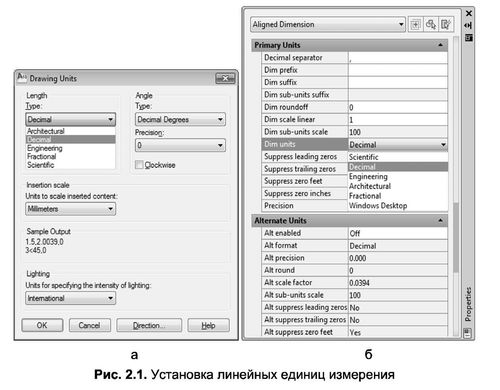
Task: Click the Cancel button in Drawing Units
Action: tap(89, 325)
